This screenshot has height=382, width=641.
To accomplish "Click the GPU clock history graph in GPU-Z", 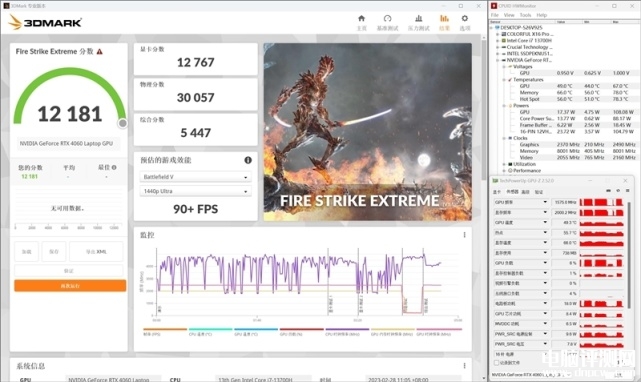I will [601, 202].
